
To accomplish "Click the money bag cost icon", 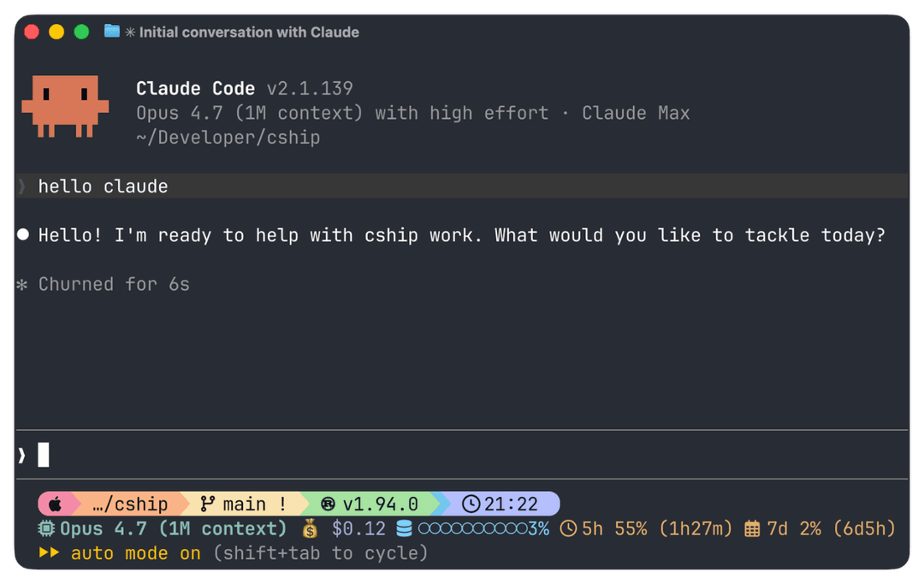I will coord(310,528).
